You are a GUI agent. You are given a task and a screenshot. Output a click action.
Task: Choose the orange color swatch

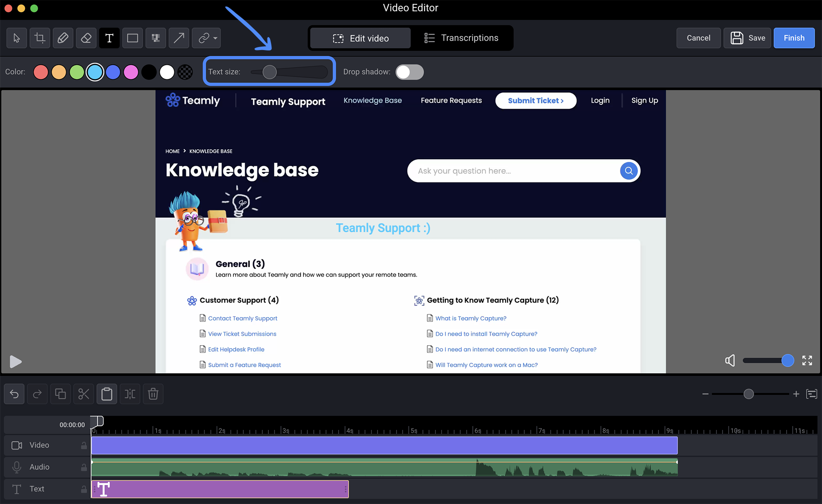(x=59, y=72)
